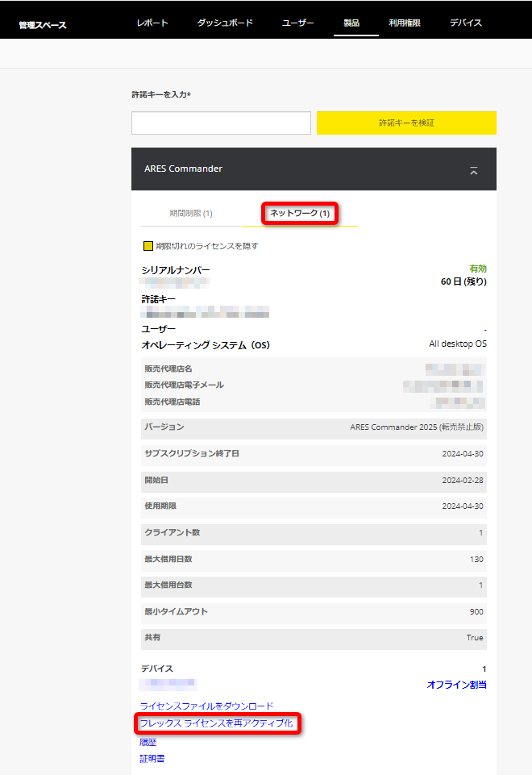
Task: Open the レポート menu item
Action: point(152,23)
